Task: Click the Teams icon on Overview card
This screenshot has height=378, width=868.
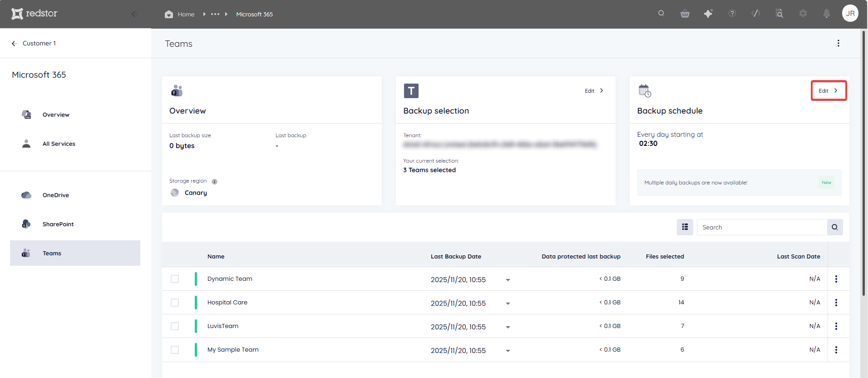Action: pos(177,91)
